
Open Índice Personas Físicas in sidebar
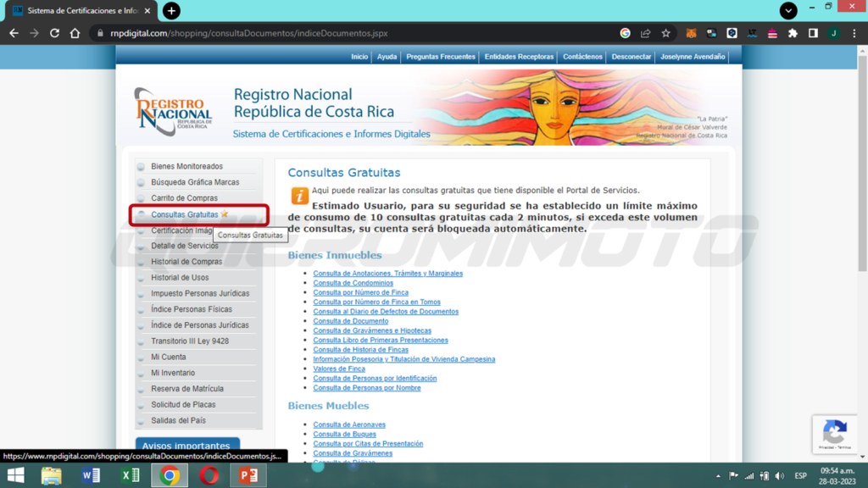point(192,309)
